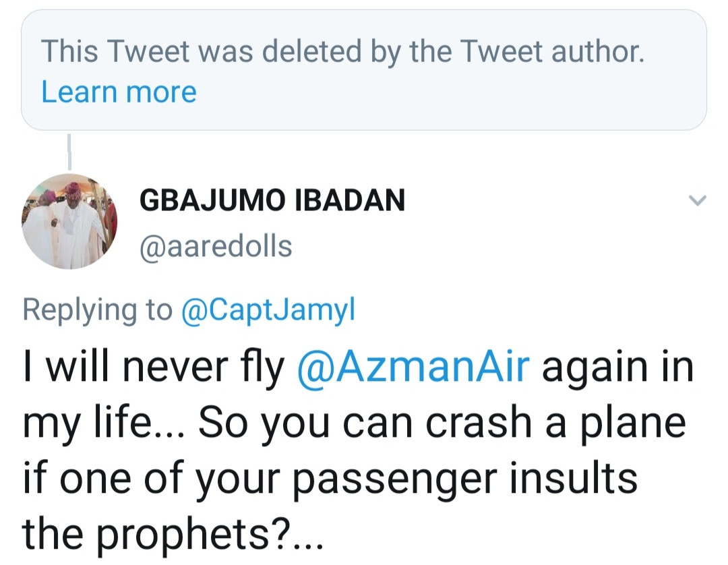Visit the @CaptJamyl profile link
Viewport: 728px width, 565px height.
click(268, 309)
